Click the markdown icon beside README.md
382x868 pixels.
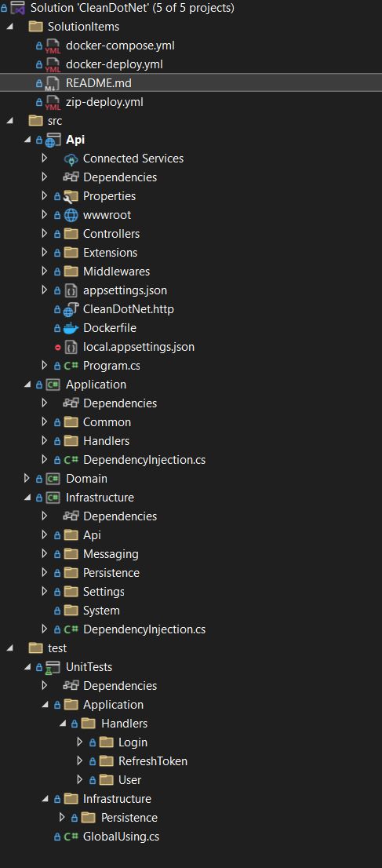point(52,84)
